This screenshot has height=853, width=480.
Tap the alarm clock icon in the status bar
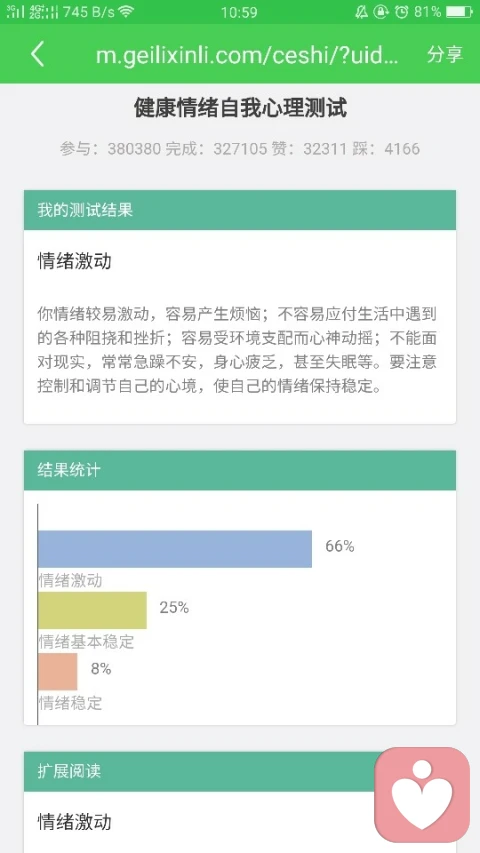click(x=402, y=11)
